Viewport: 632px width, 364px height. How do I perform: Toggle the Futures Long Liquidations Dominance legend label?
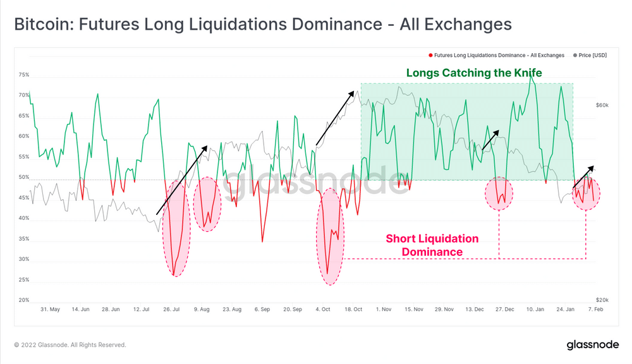click(x=499, y=56)
